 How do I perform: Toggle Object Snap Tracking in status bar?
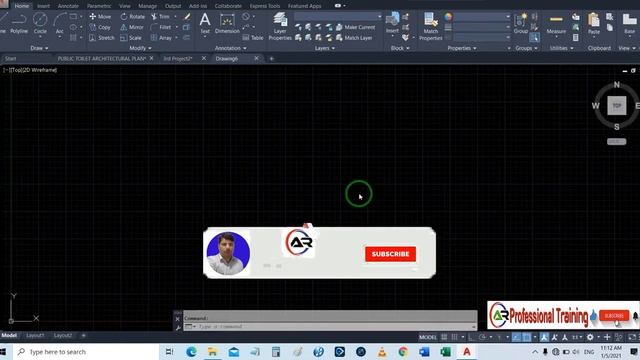point(516,337)
